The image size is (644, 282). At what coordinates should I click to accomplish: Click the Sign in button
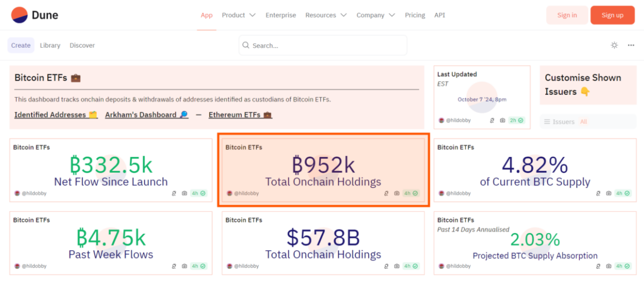pyautogui.click(x=567, y=15)
